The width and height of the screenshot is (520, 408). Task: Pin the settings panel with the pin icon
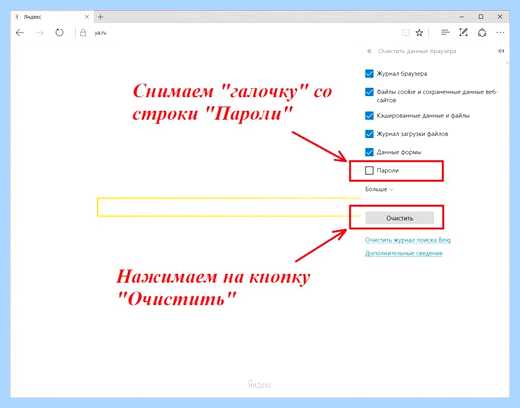[501, 51]
